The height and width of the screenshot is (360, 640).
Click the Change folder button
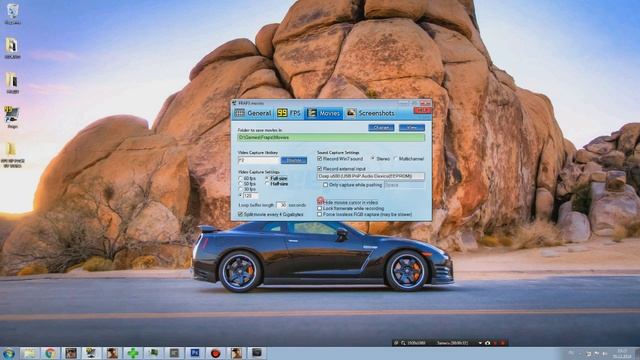(381, 128)
